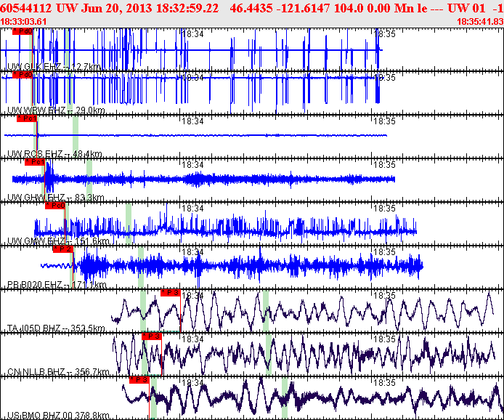
Task: Click the Pc1 pick marker on RCS trace
Action: [x=27, y=118]
